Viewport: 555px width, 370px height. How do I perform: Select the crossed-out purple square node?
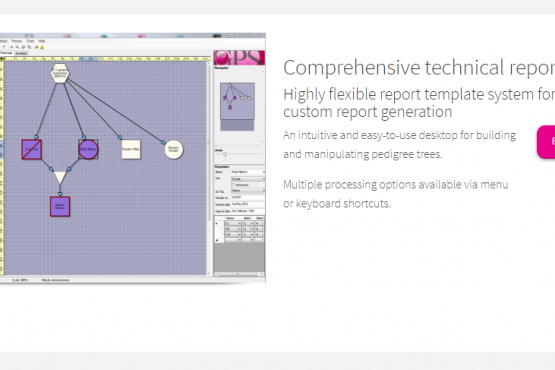[x=32, y=149]
